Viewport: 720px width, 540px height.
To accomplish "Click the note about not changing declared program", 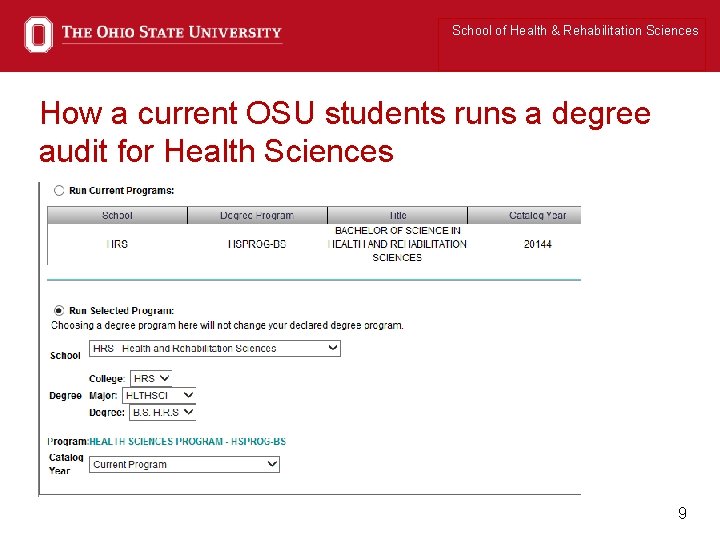I will tap(227, 326).
